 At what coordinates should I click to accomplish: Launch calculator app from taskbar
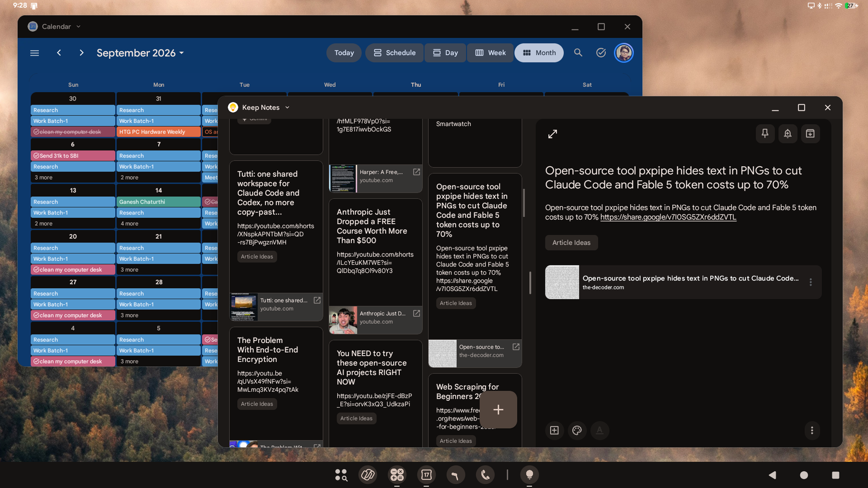pyautogui.click(x=397, y=475)
